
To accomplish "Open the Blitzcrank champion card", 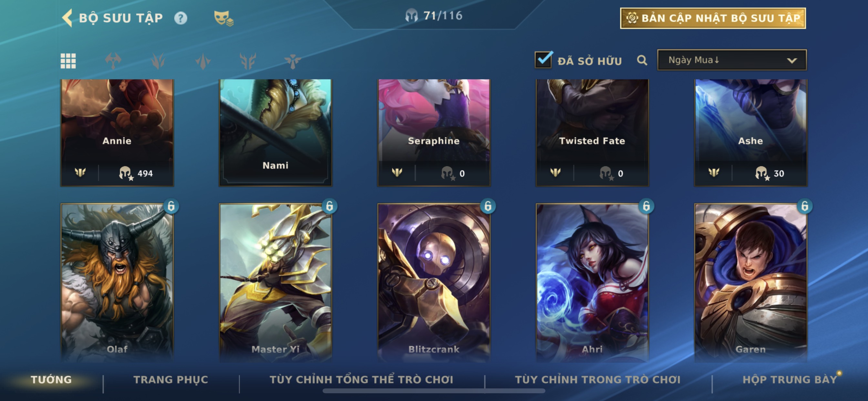I will 434,283.
